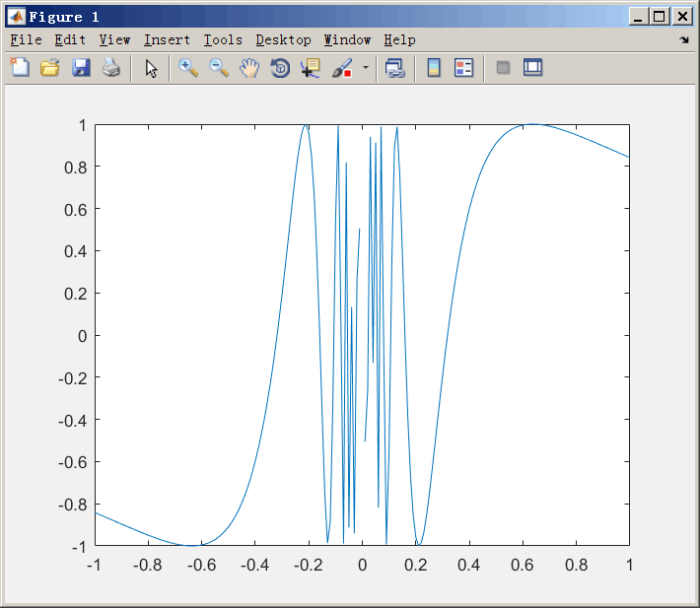700x608 pixels.
Task: Open the Insert menu
Action: [167, 40]
